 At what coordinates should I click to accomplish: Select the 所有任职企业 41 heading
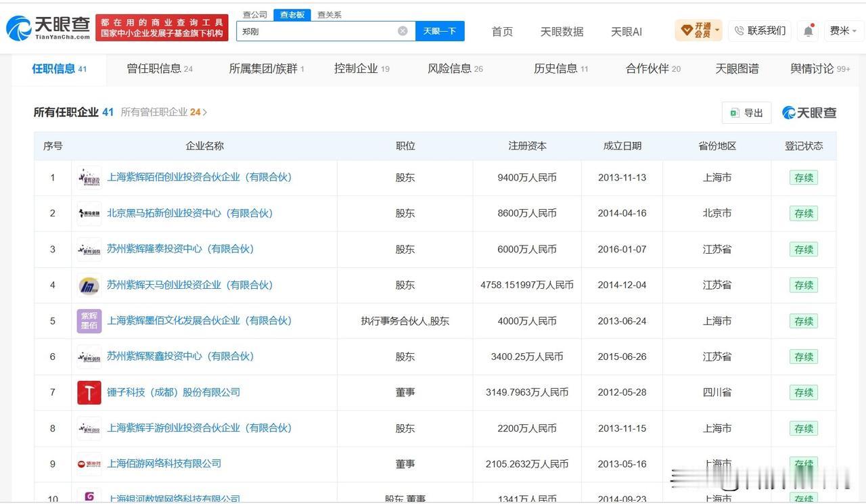(x=74, y=112)
